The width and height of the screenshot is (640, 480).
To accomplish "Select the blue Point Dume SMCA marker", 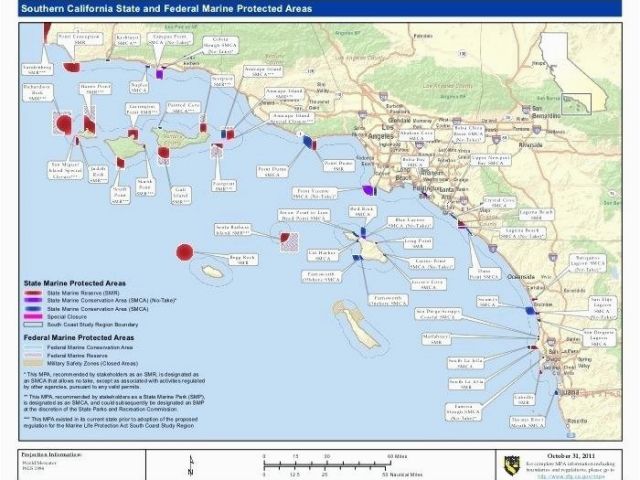I will pyautogui.click(x=308, y=141).
